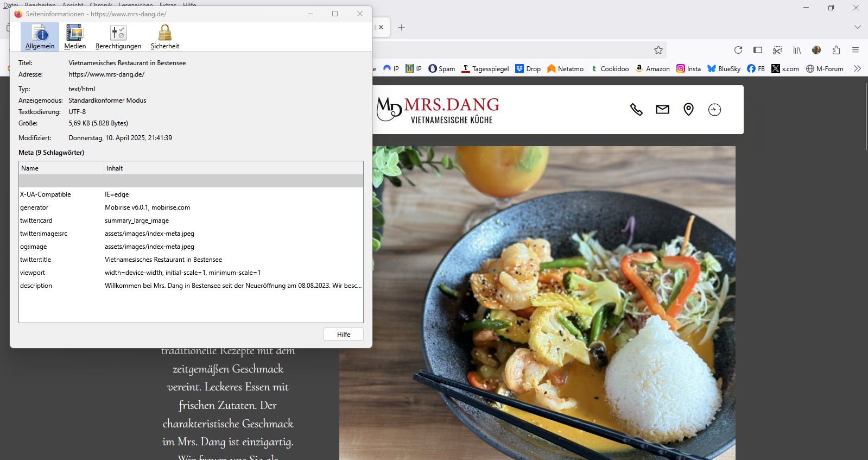868x460 pixels.
Task: Click the modified date value Donnerstag, 10. April 2025
Action: (x=121, y=138)
